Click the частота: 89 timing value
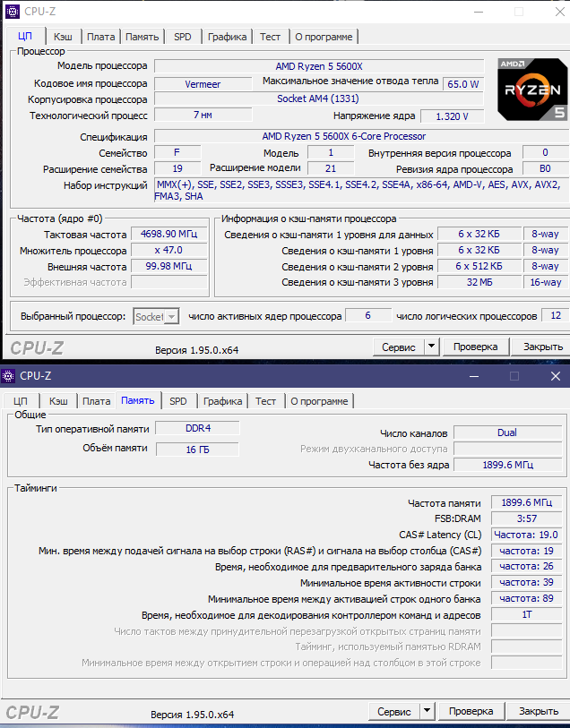Screen dimensions: 570x728 click(526, 598)
